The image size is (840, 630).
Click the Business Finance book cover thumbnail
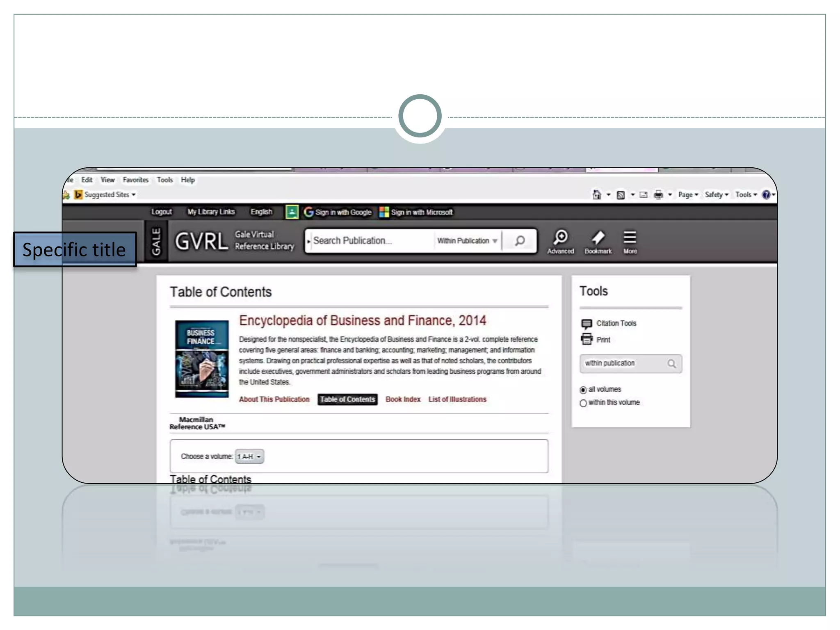click(x=202, y=359)
